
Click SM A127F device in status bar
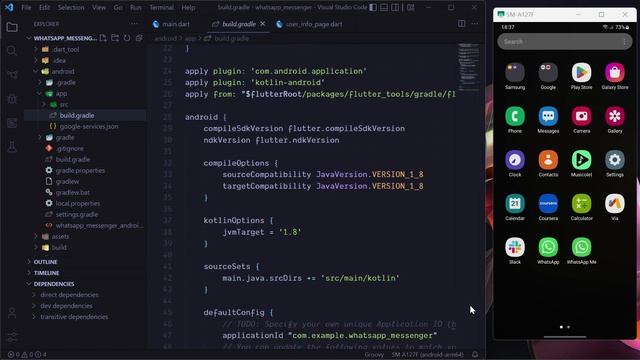point(427,355)
